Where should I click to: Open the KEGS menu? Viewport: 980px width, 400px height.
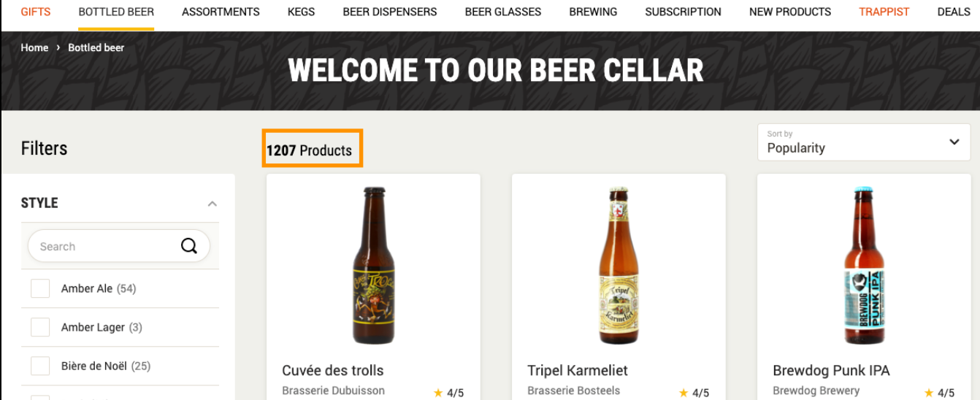[301, 12]
